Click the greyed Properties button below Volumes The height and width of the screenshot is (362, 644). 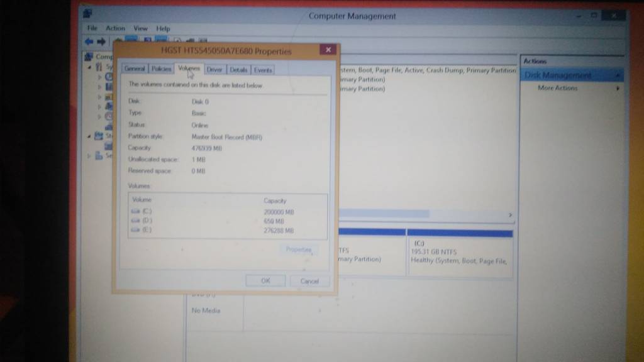click(x=299, y=250)
